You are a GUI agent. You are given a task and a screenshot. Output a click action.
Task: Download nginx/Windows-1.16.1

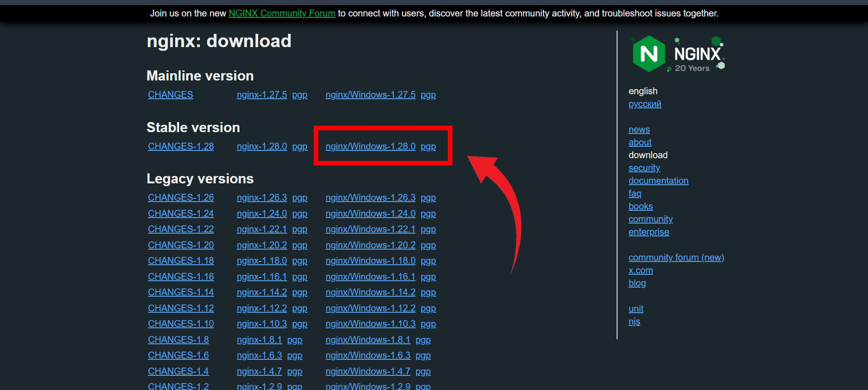pos(371,277)
